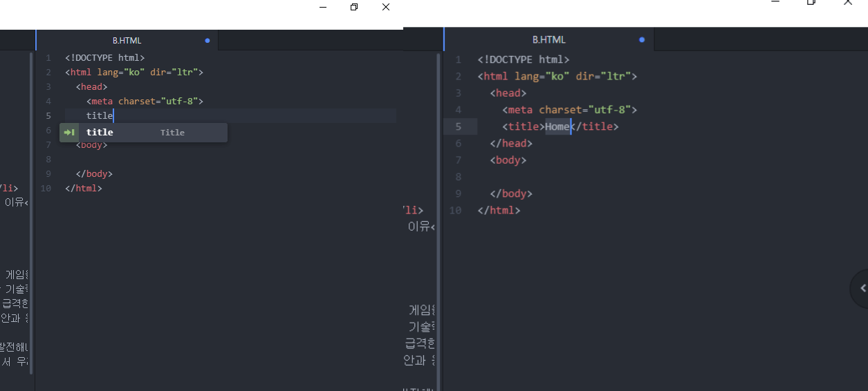Click the '</html>' tag in the right editor
The height and width of the screenshot is (391, 868).
point(499,210)
